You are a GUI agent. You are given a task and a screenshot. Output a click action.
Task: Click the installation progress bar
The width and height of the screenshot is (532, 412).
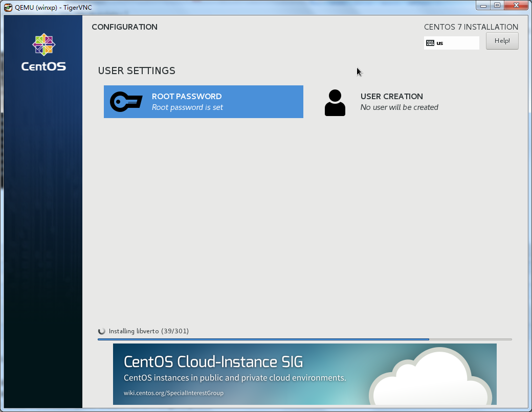click(305, 339)
